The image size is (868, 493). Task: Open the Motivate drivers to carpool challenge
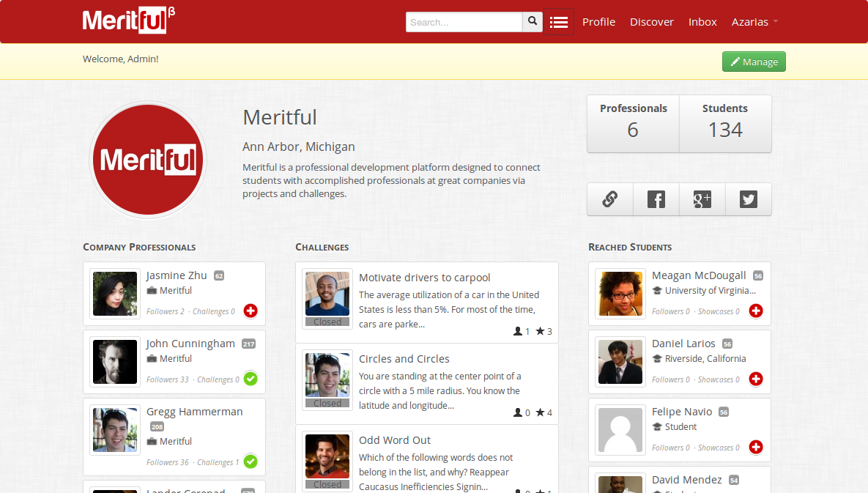tap(425, 278)
